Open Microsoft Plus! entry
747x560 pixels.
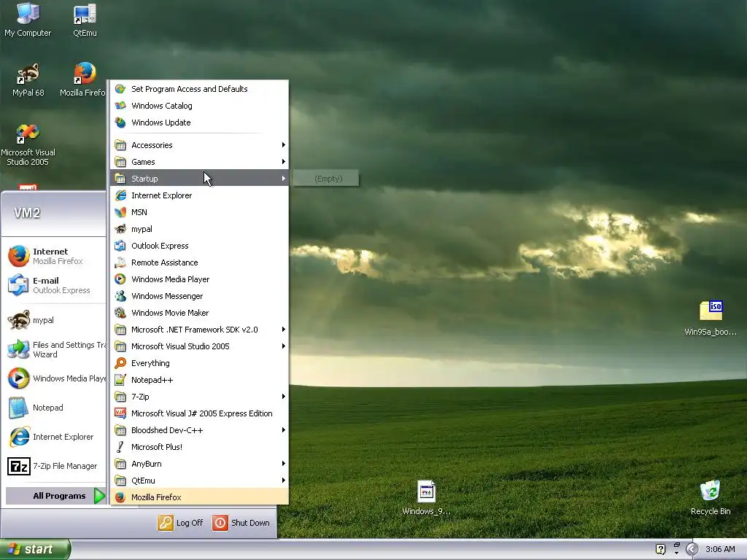tap(199, 447)
